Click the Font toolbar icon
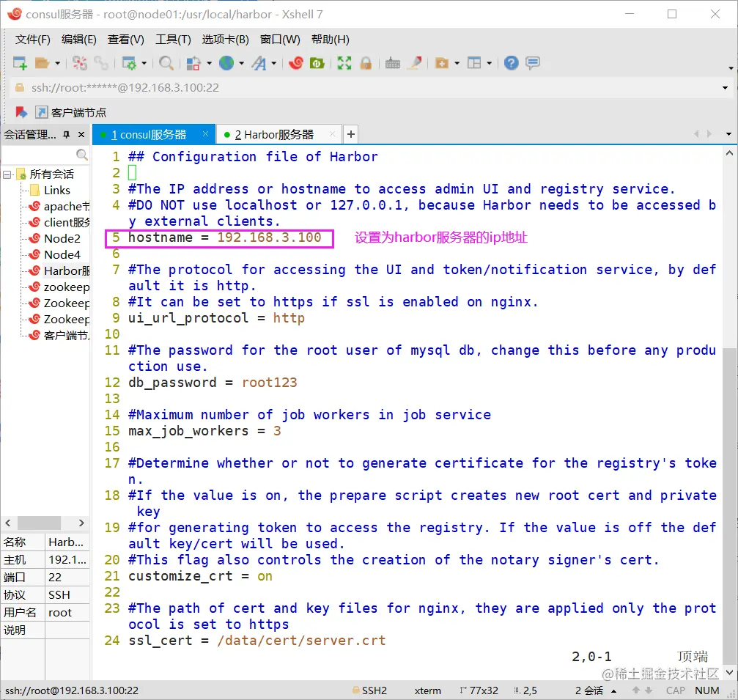This screenshot has height=700, width=738. coord(259,62)
